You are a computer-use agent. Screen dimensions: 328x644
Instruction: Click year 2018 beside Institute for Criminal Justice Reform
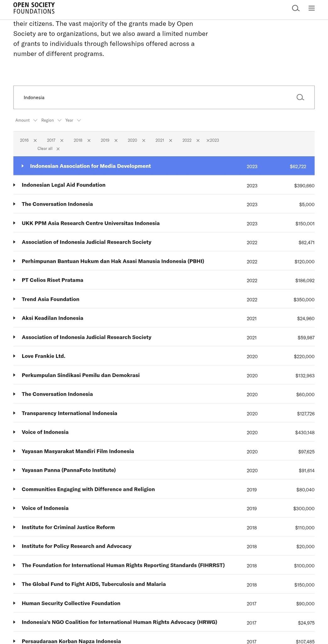252,528
